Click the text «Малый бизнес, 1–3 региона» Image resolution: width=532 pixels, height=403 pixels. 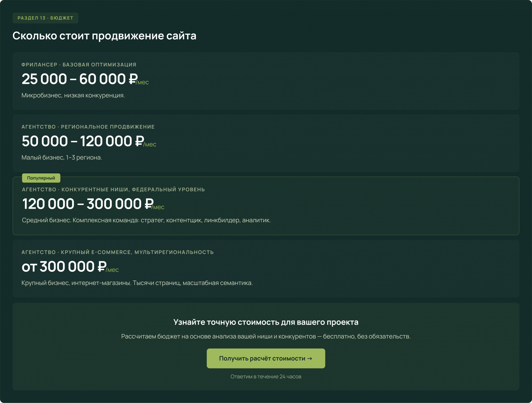click(62, 157)
